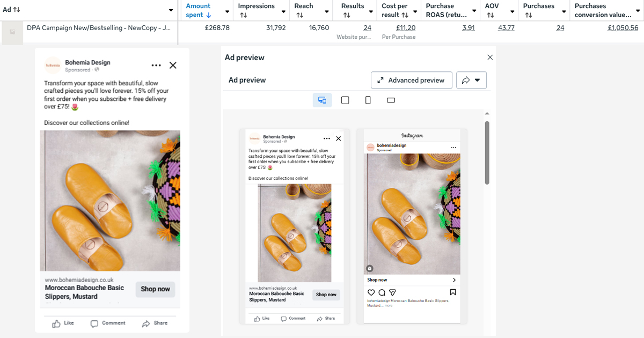Screen dimensions: 644x338
Task: Open the share preview dropdown
Action: 471,80
